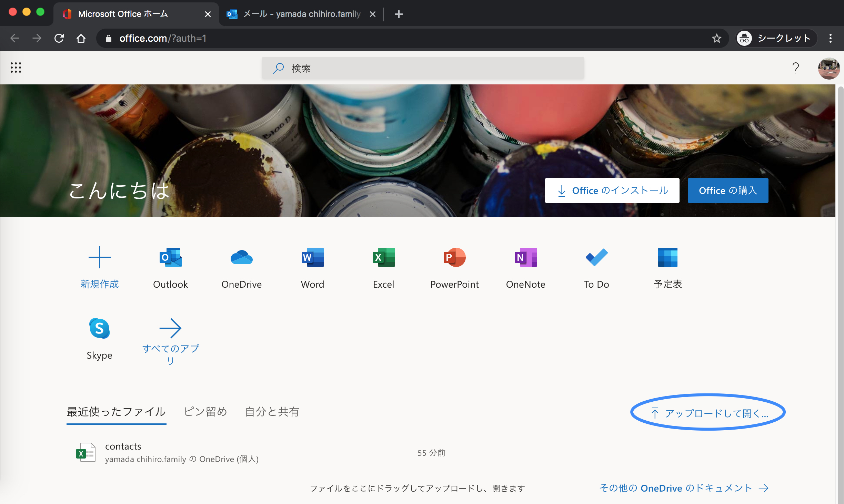Click the 55 分前 timestamp
The width and height of the screenshot is (844, 504).
431,453
